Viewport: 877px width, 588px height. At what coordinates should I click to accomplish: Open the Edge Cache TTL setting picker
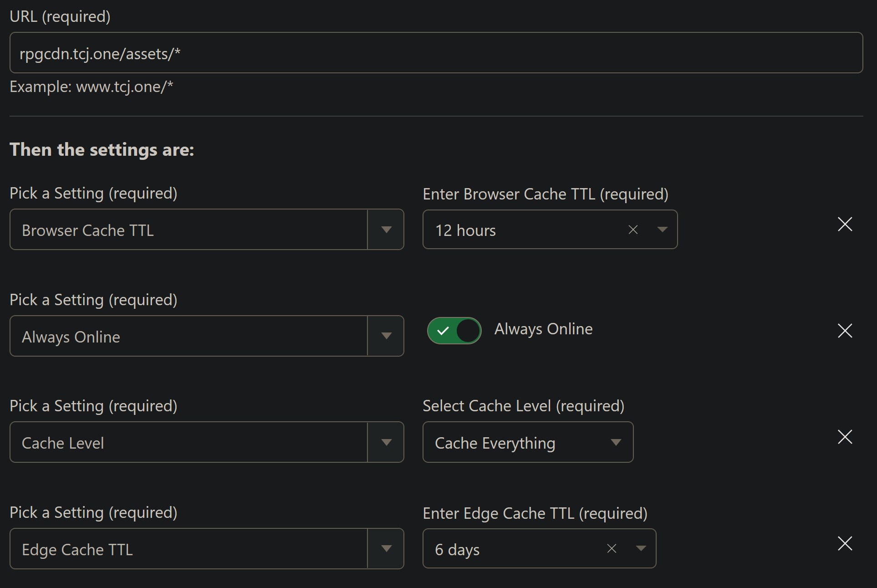click(x=386, y=549)
